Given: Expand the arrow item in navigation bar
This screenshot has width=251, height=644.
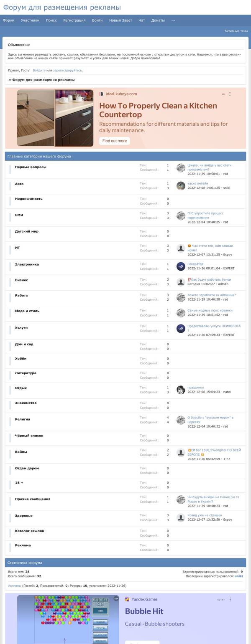Looking at the screenshot, I should [173, 20].
